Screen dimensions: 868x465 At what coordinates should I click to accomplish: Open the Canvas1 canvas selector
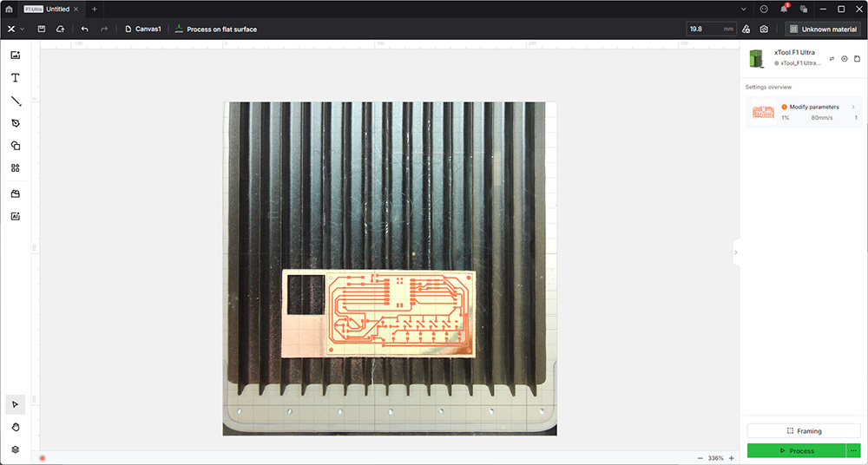click(143, 29)
